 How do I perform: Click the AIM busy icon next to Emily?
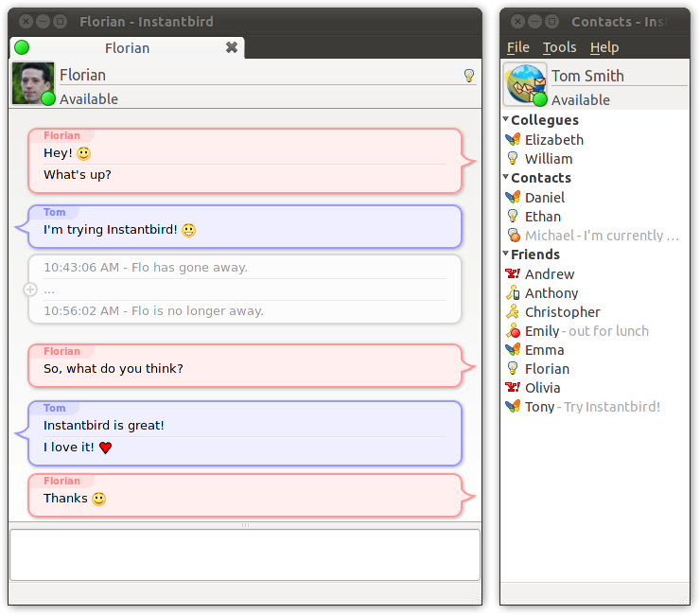pos(513,330)
